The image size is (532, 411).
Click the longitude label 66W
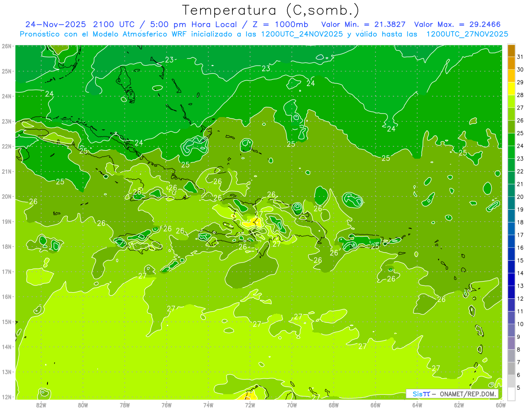376,405
